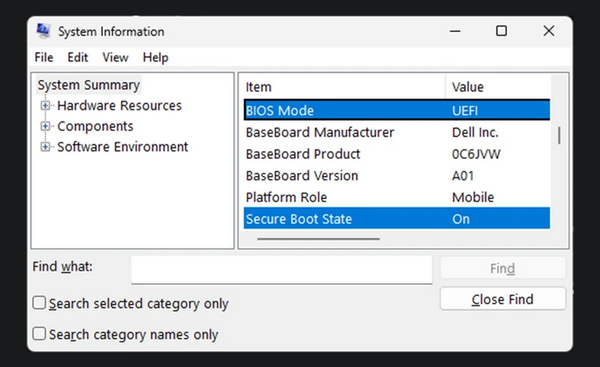
Task: Select System Summary in the tree
Action: click(89, 85)
